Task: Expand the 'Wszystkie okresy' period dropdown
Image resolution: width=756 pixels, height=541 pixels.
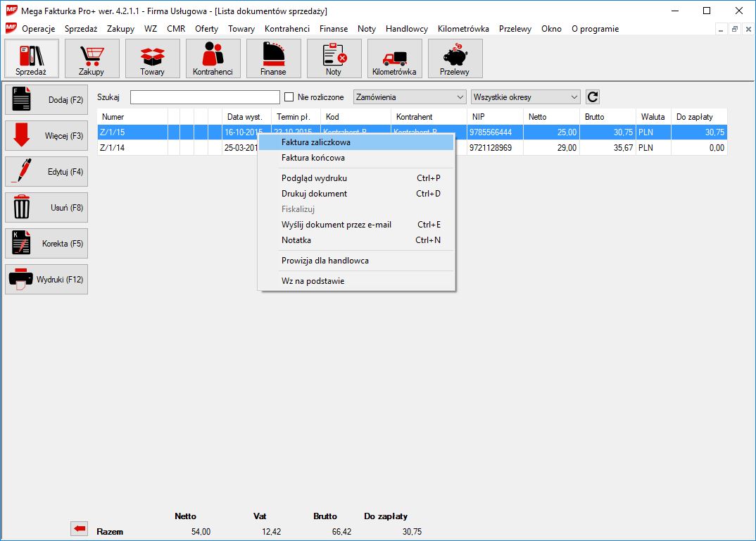Action: (x=525, y=97)
